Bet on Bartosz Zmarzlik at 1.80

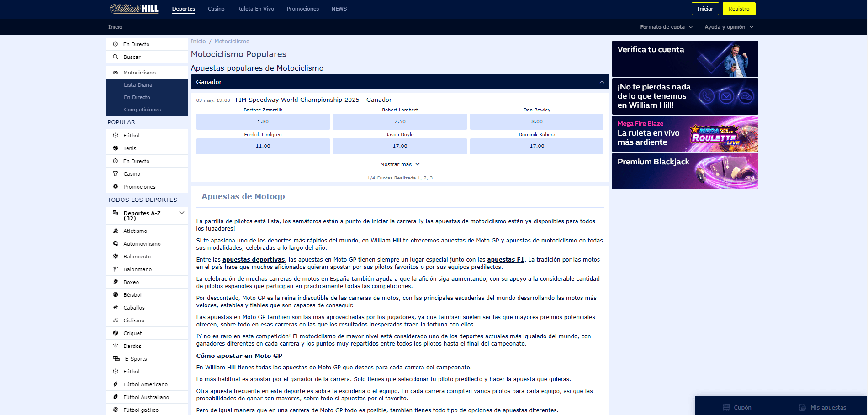coord(263,121)
